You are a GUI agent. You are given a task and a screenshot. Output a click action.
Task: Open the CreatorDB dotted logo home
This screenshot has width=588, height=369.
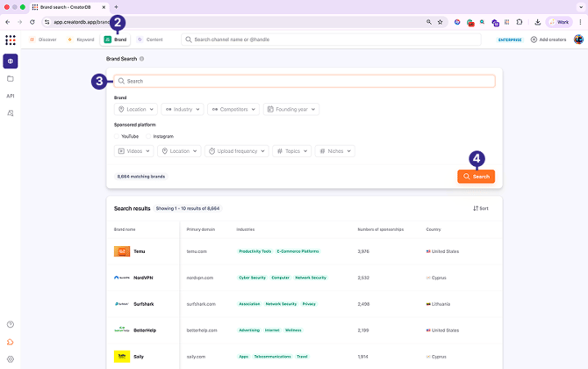[x=11, y=40]
